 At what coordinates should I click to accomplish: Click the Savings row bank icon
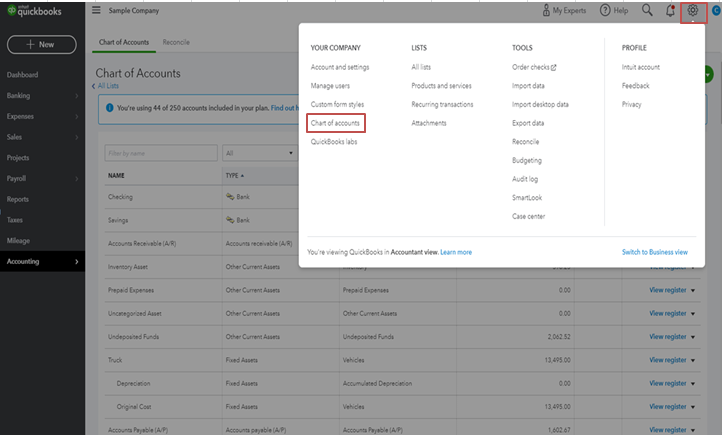coord(230,220)
